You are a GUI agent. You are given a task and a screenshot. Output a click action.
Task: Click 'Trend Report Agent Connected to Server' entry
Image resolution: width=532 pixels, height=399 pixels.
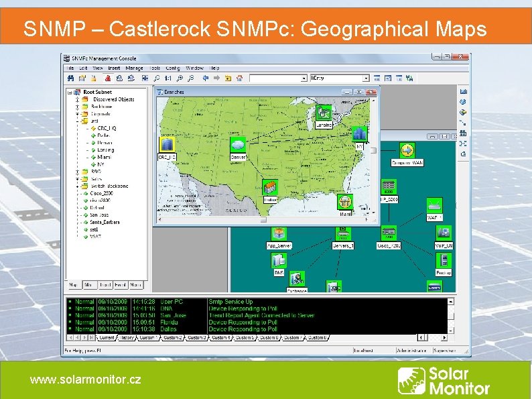coord(261,315)
